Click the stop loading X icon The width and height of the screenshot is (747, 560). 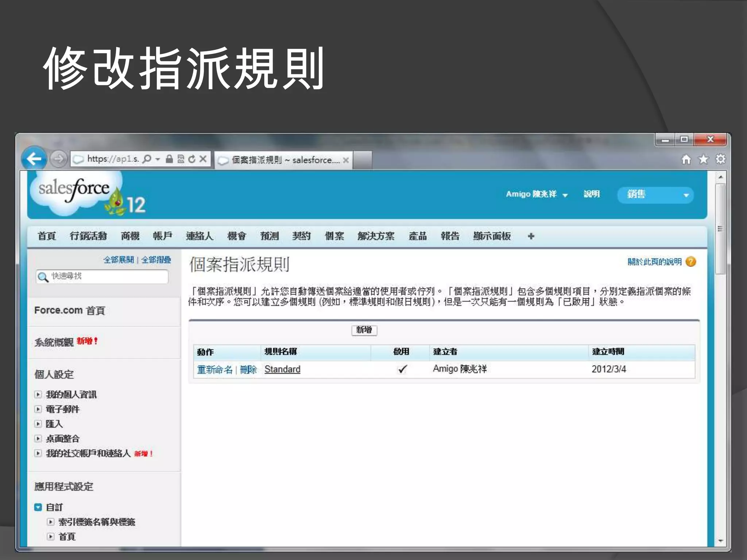point(203,159)
